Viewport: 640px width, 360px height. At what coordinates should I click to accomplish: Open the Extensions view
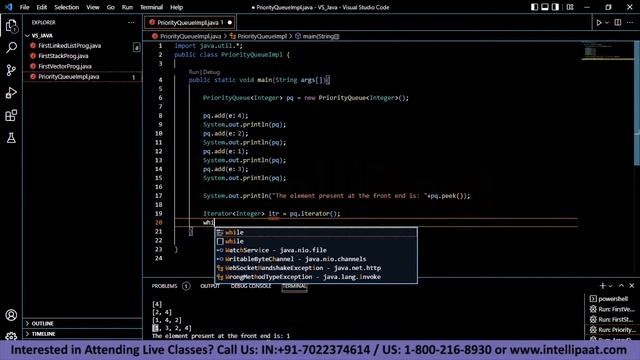click(11, 116)
